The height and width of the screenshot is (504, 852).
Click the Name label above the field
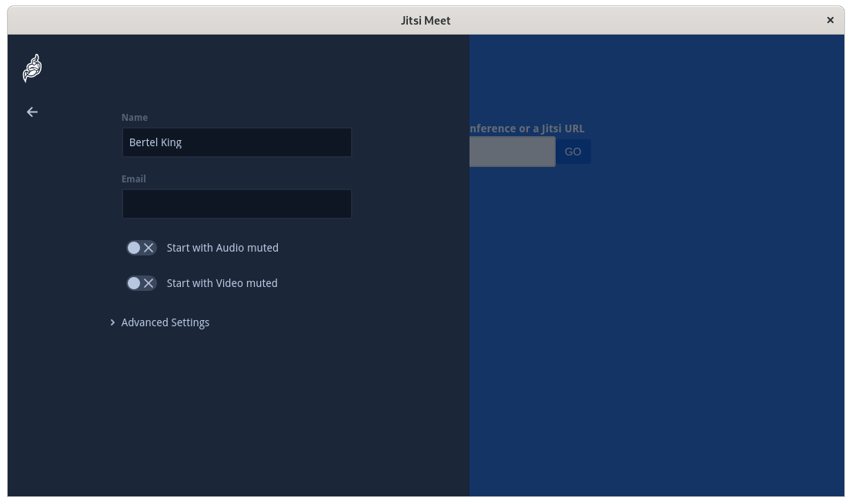[x=135, y=118]
